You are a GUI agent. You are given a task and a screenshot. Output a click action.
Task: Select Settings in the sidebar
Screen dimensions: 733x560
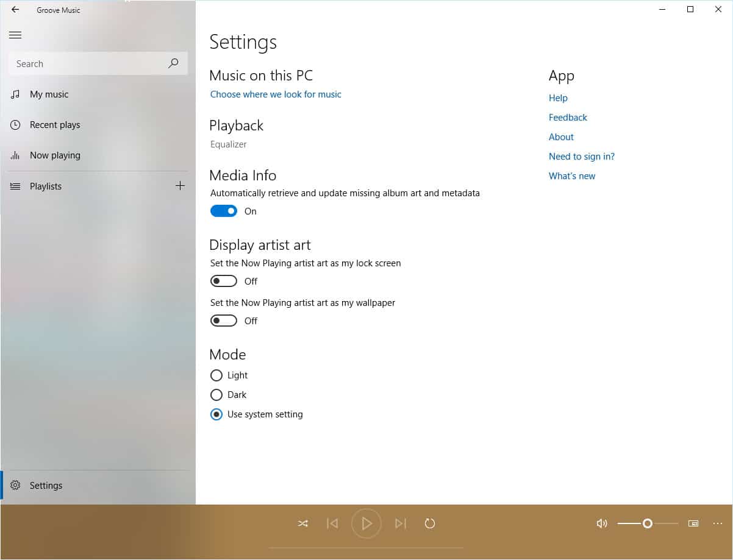(x=98, y=486)
